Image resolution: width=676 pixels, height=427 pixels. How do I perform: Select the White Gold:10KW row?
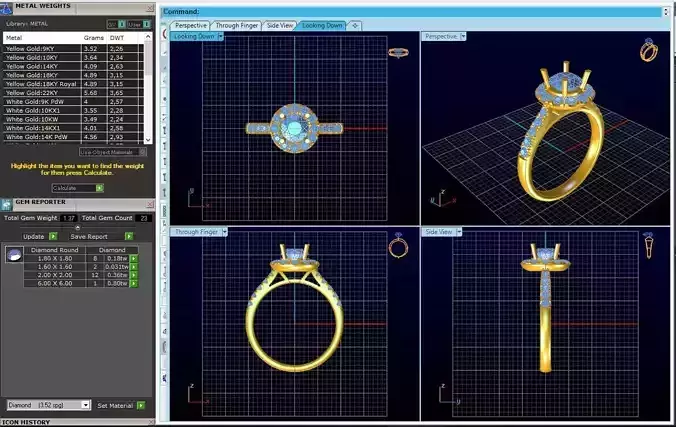(x=73, y=119)
